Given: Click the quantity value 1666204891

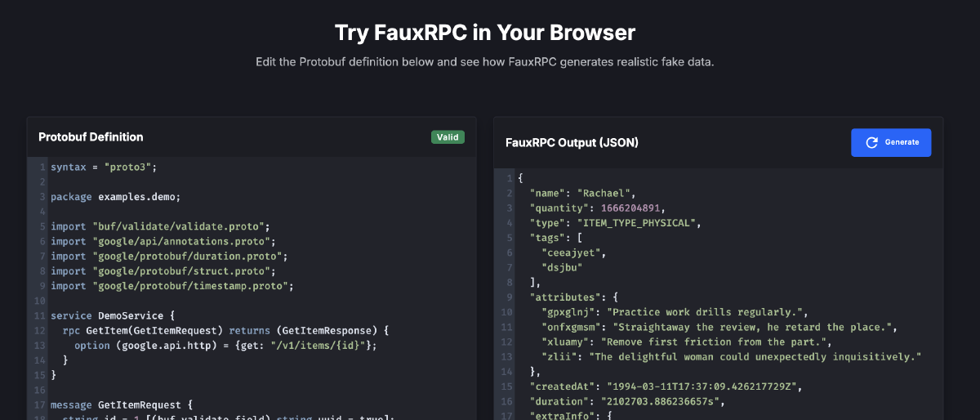Looking at the screenshot, I should pos(632,208).
